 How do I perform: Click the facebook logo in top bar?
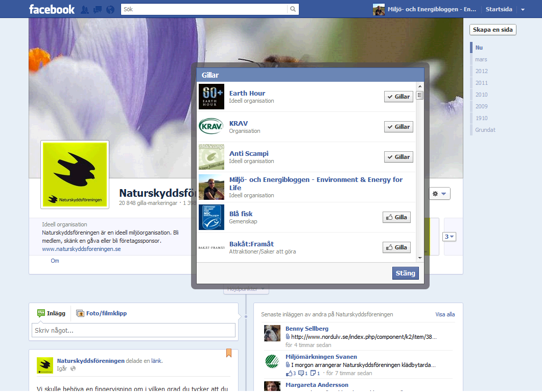tap(52, 9)
